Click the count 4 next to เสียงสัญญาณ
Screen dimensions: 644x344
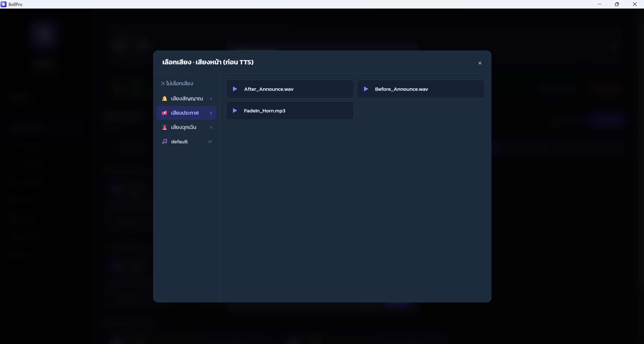click(x=211, y=99)
